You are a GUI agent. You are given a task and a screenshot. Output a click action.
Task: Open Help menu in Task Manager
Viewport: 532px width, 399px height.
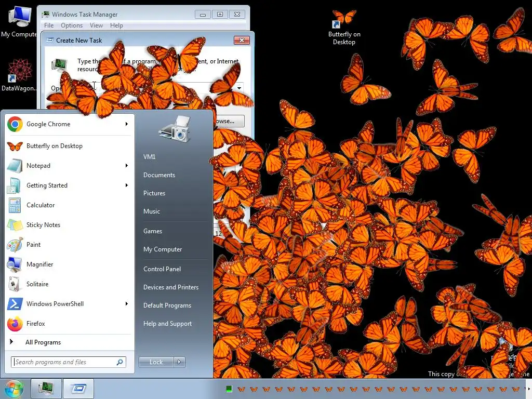tap(116, 25)
